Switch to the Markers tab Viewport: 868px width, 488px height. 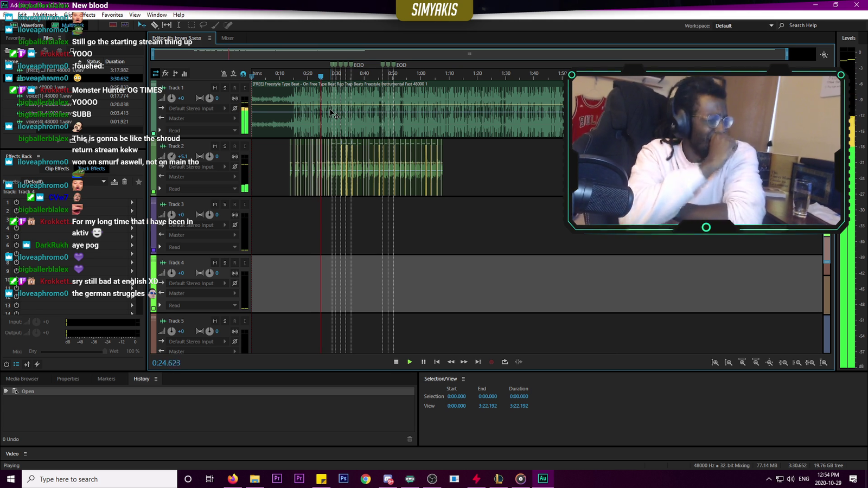click(106, 379)
